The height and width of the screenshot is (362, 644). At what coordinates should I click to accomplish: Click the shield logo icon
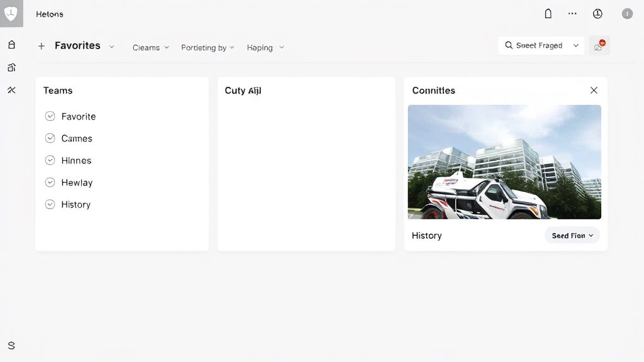(11, 13)
